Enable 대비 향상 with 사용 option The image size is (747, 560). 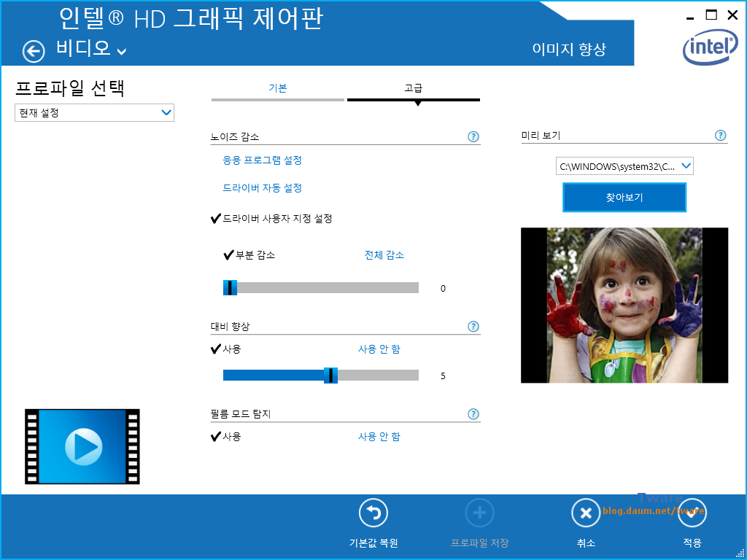[x=225, y=349]
